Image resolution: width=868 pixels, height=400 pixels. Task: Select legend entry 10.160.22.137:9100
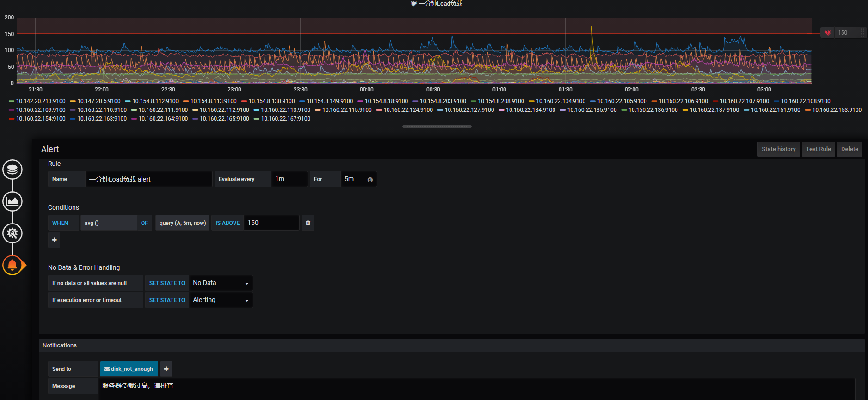(714, 110)
